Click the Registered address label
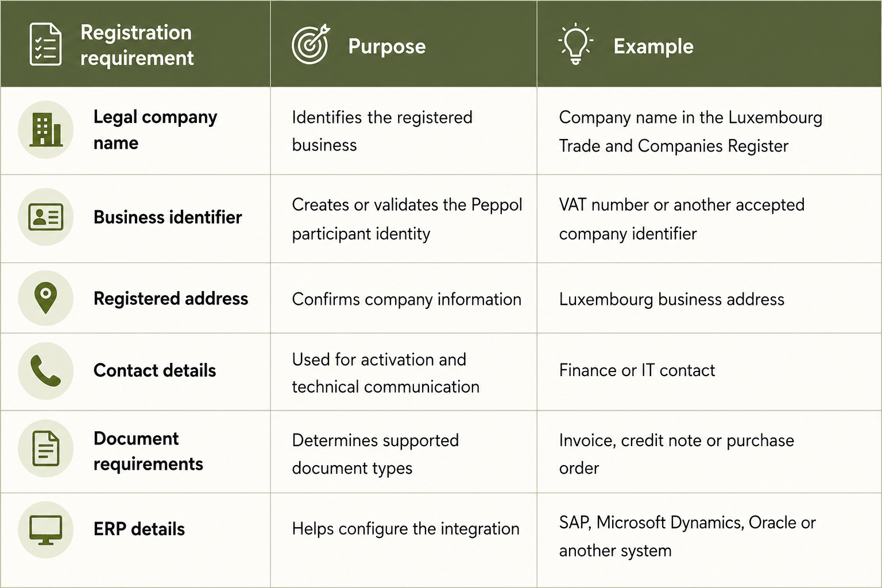882x588 pixels. 171,299
